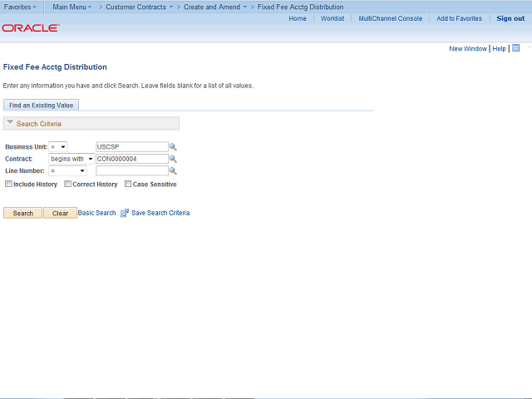
Task: Click the page customization icon beside Help
Action: pyautogui.click(x=515, y=48)
